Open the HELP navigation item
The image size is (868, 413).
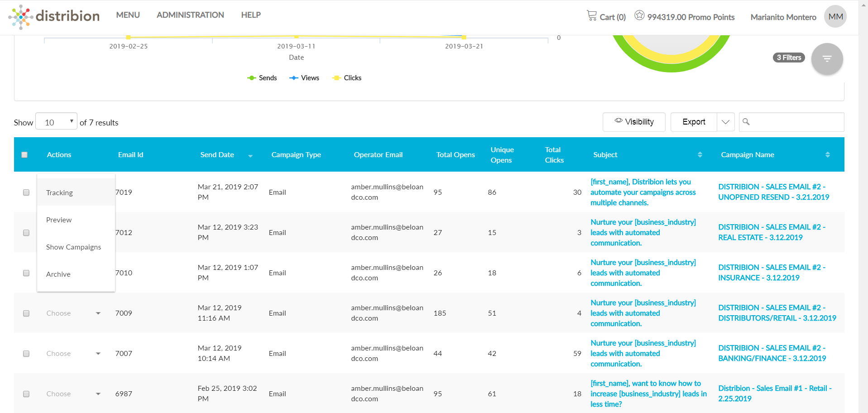tap(251, 15)
